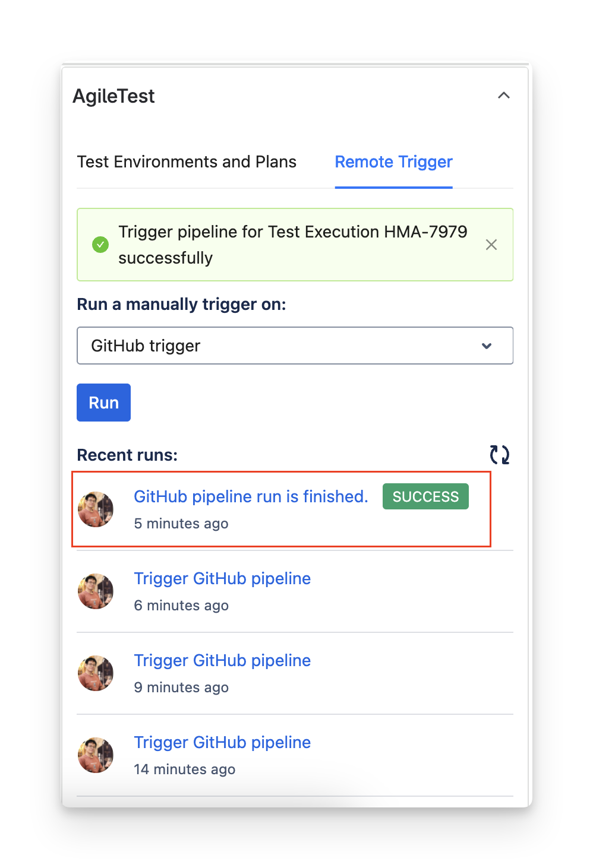The width and height of the screenshot is (593, 868).
Task: Click the avatar beside the 14-minutes-ago run
Action: (96, 755)
